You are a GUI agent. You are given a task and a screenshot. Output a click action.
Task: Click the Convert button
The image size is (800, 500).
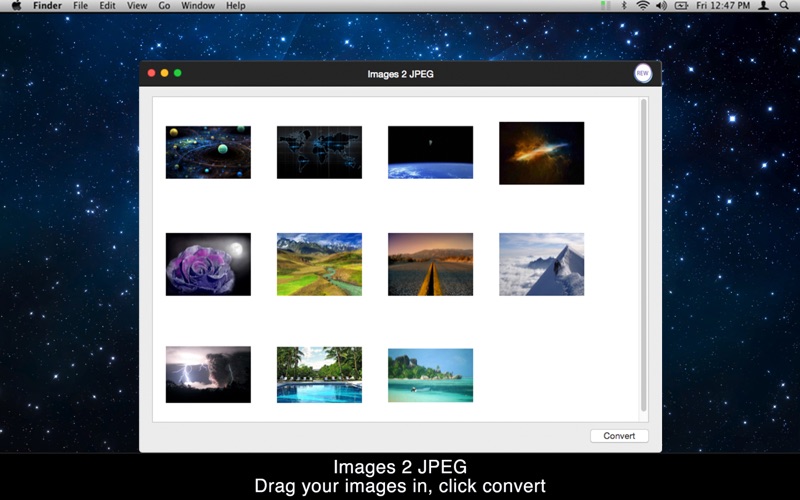619,436
